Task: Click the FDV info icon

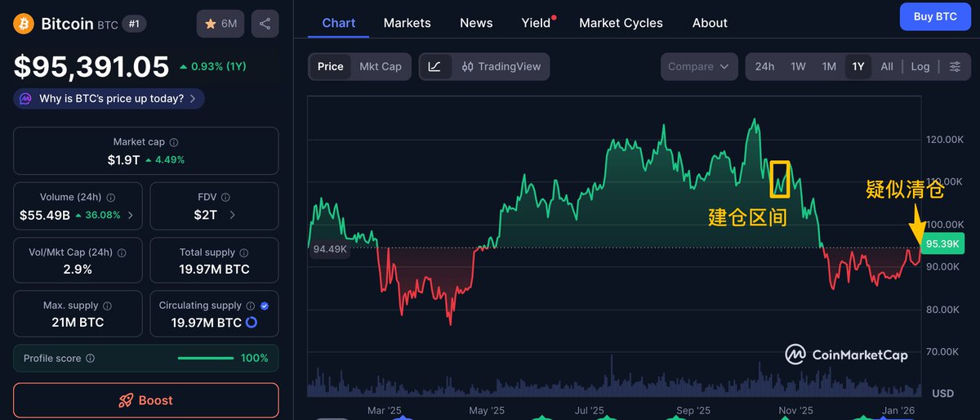Action: pyautogui.click(x=225, y=198)
